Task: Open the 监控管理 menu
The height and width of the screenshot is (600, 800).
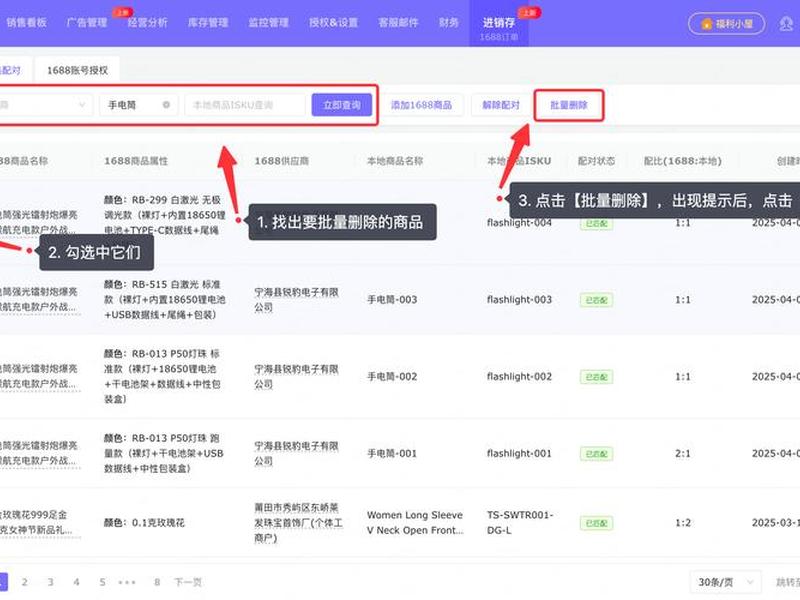Action: point(268,22)
